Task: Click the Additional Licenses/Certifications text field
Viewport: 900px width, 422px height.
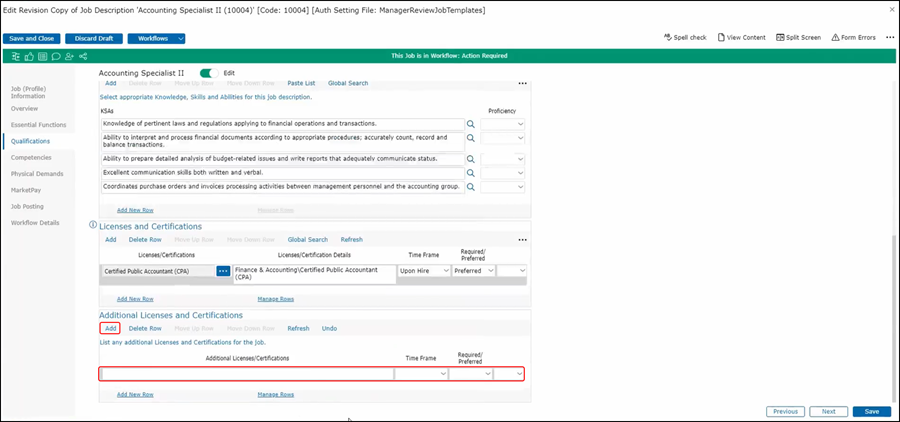Action: pos(246,374)
